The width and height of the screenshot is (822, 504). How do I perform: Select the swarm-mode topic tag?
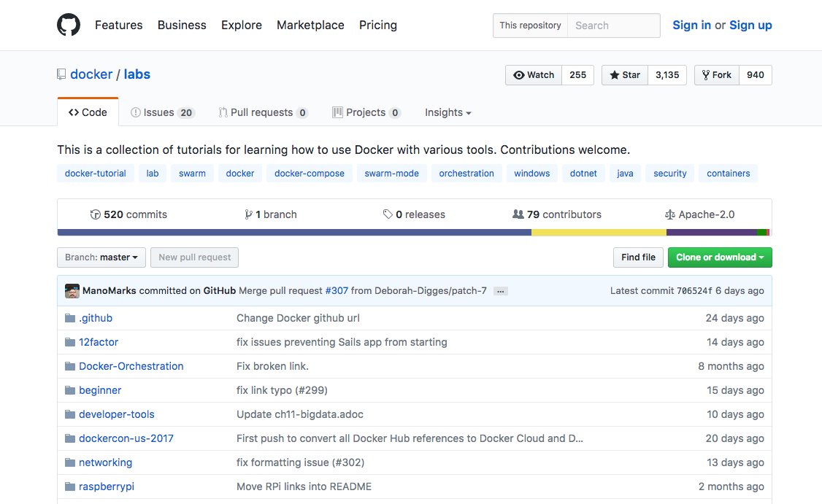391,174
